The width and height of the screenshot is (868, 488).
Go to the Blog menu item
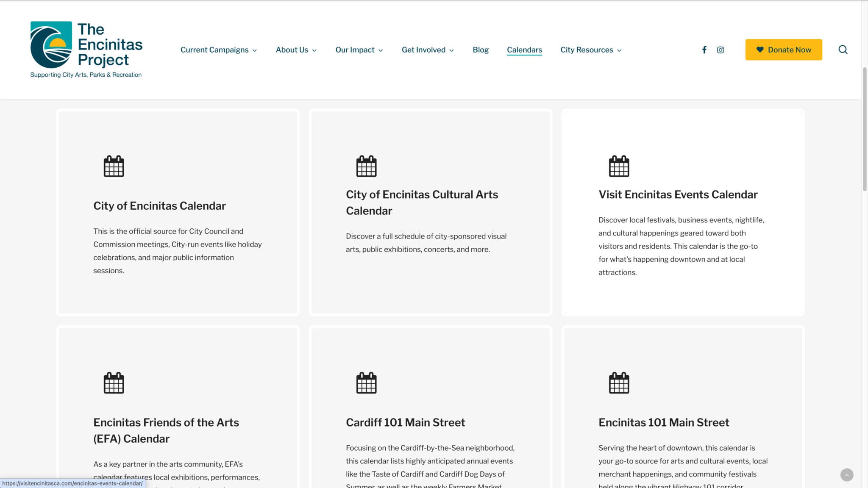point(481,50)
